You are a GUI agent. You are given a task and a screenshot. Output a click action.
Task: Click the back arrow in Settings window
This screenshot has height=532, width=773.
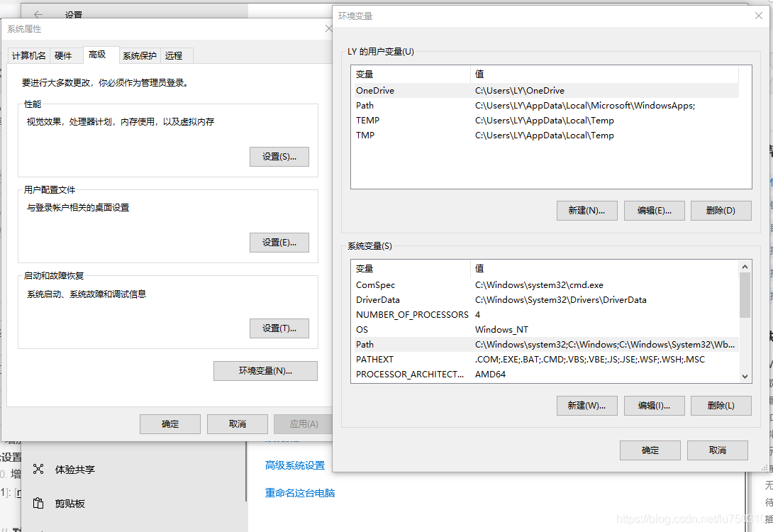(x=38, y=14)
